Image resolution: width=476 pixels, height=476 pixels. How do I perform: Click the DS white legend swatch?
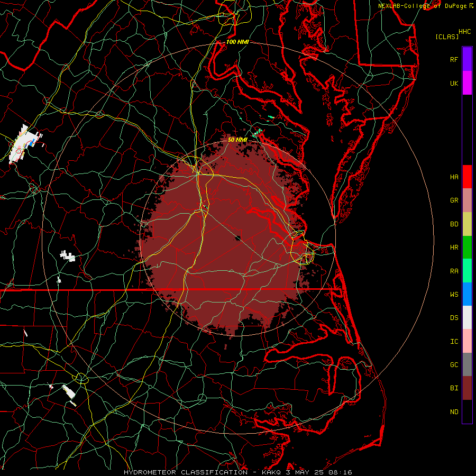point(467,317)
